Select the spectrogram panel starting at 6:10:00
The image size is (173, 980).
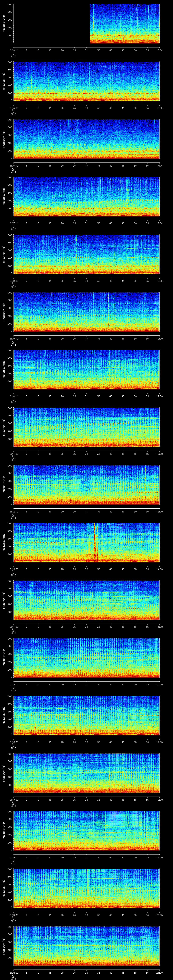tap(86, 369)
